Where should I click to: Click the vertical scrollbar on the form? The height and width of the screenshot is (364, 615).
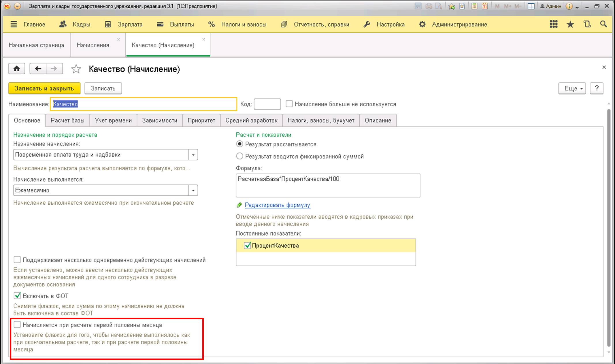609,228
